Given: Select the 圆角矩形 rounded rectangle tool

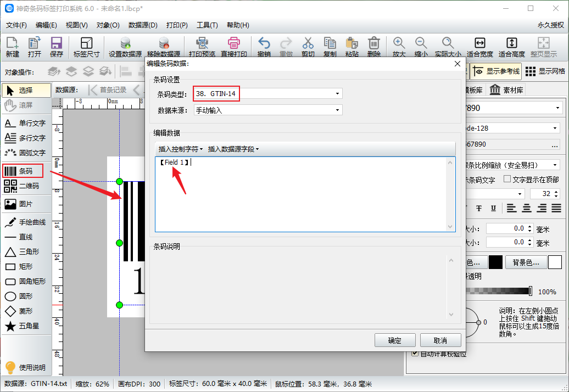Looking at the screenshot, I should [26, 282].
